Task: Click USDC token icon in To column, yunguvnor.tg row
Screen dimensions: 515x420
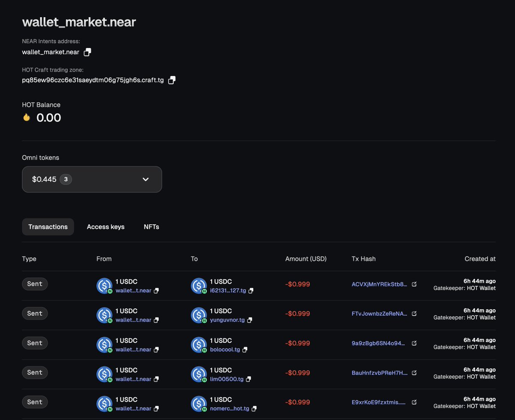Action: [x=199, y=316]
